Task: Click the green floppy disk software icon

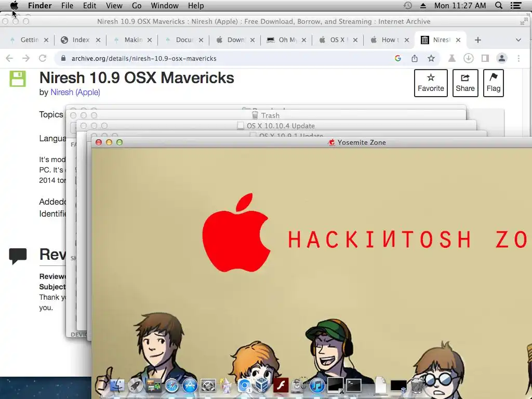Action: (x=18, y=79)
